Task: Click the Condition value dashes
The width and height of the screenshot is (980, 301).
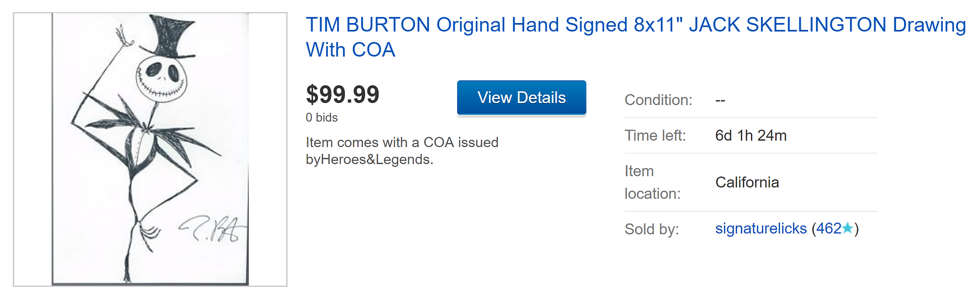Action: 720,100
